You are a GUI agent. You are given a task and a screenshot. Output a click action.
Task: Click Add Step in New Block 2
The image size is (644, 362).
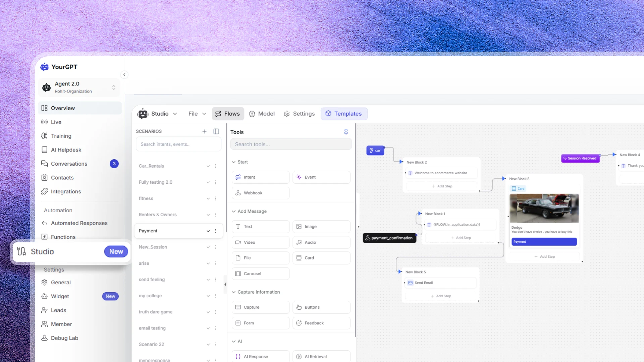click(x=442, y=186)
